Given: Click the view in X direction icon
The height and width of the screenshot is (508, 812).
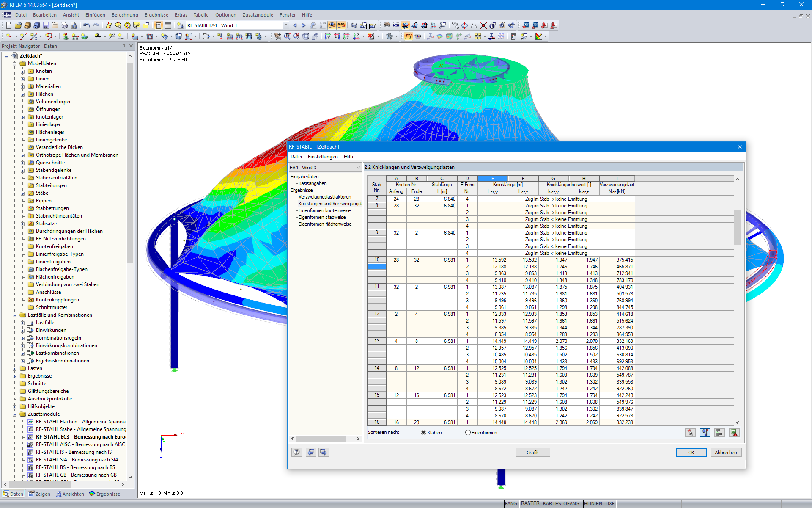Looking at the screenshot, I should 327,36.
